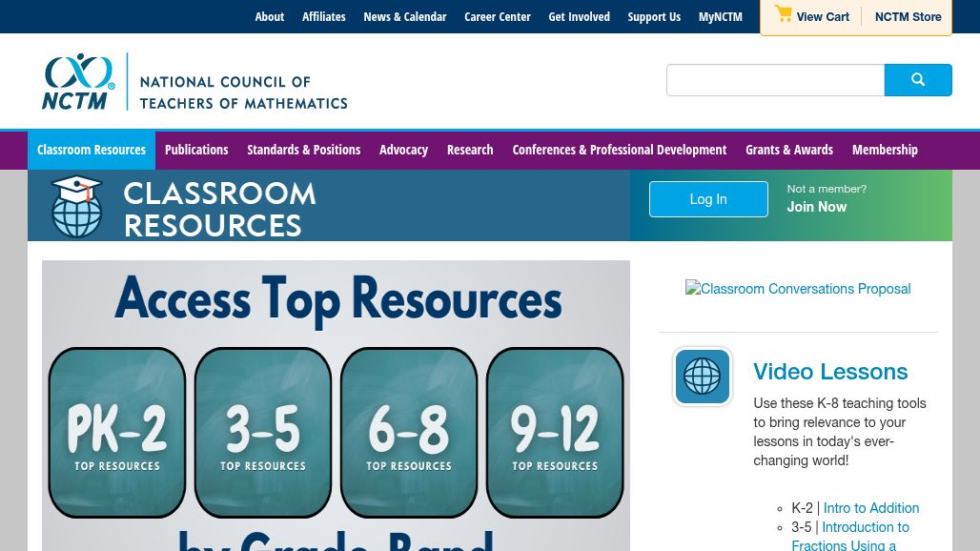Click the Access Top Resources heading
This screenshot has width=980, height=551.
tap(338, 300)
